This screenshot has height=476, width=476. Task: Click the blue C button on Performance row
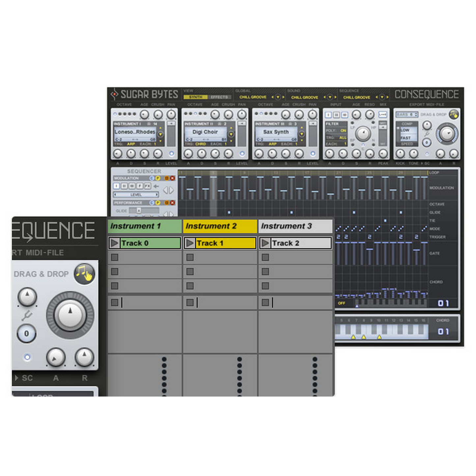pyautogui.click(x=152, y=203)
